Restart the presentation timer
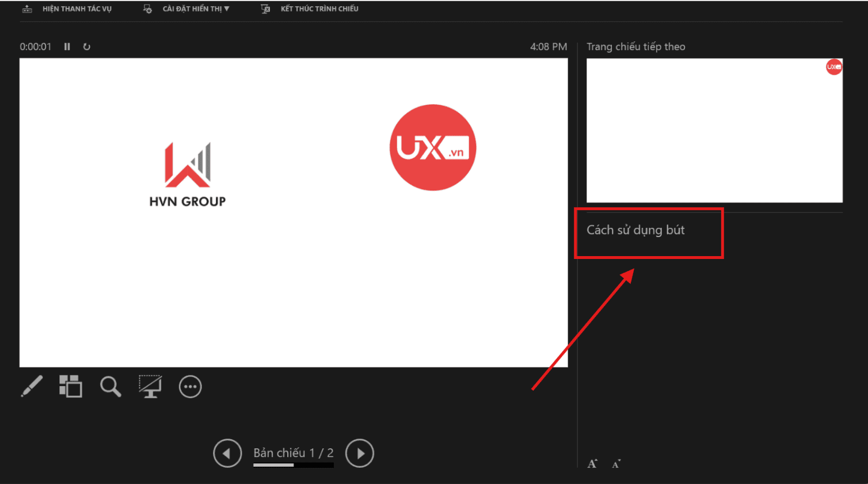Viewport: 868px width, 484px height. 87,47
